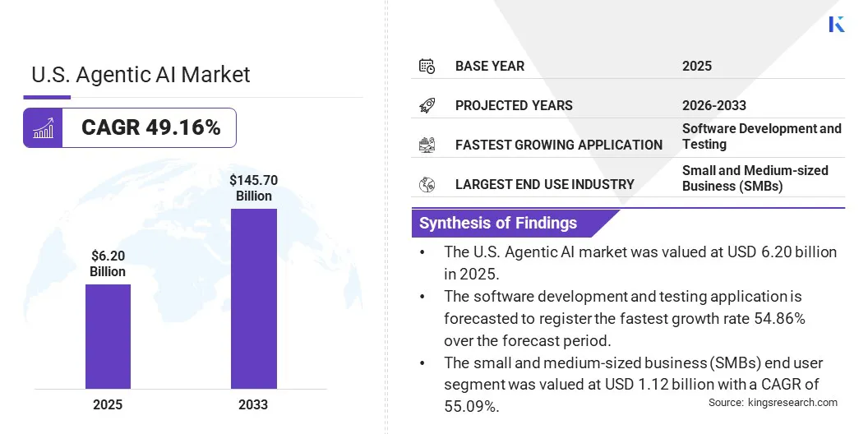Click the 2025 purple bar in chart

108,336
